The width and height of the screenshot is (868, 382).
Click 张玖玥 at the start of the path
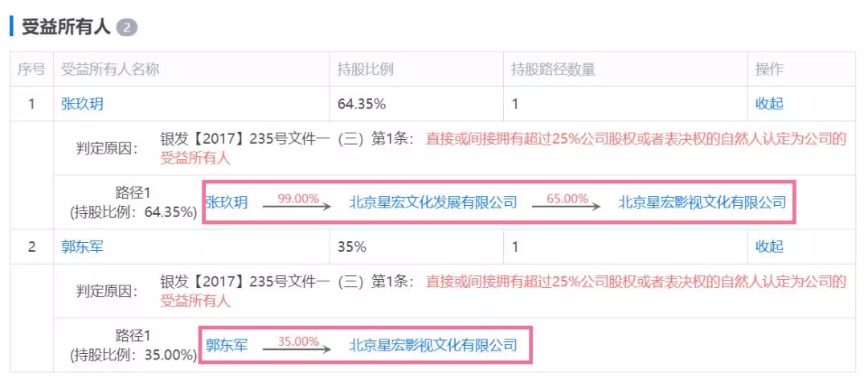tap(227, 203)
